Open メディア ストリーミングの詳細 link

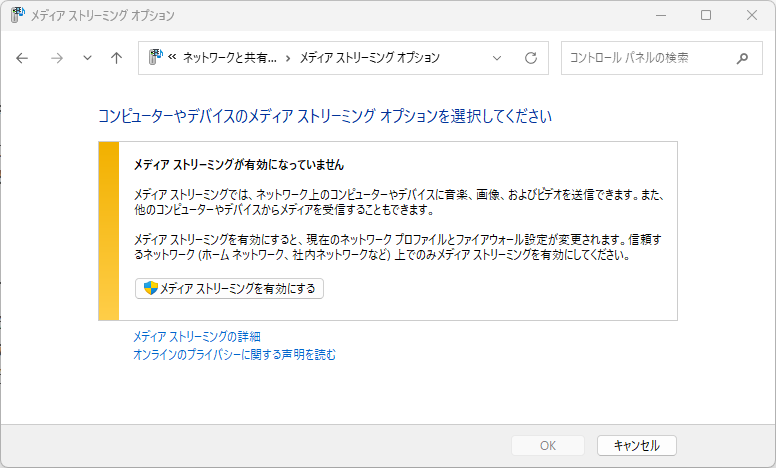(197, 337)
